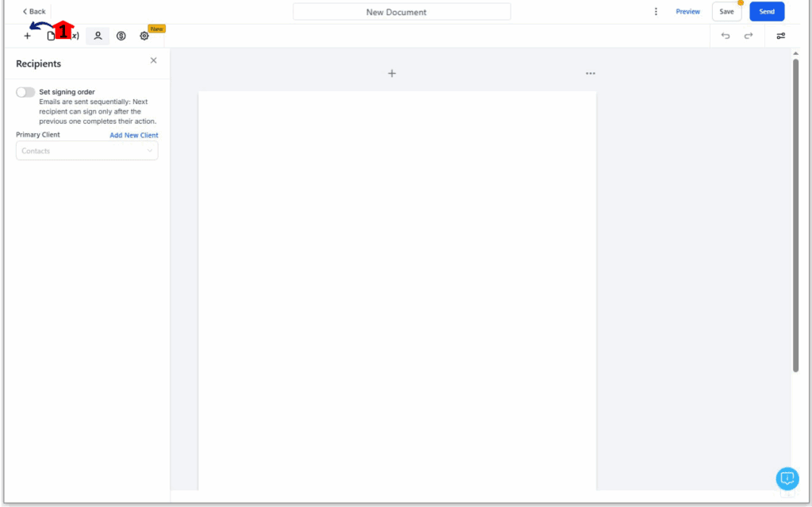
Task: Click the redo arrow icon
Action: pyautogui.click(x=748, y=36)
